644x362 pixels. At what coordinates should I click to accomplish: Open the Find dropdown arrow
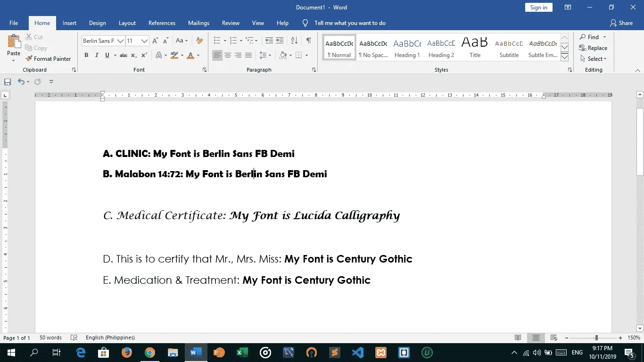[604, 37]
